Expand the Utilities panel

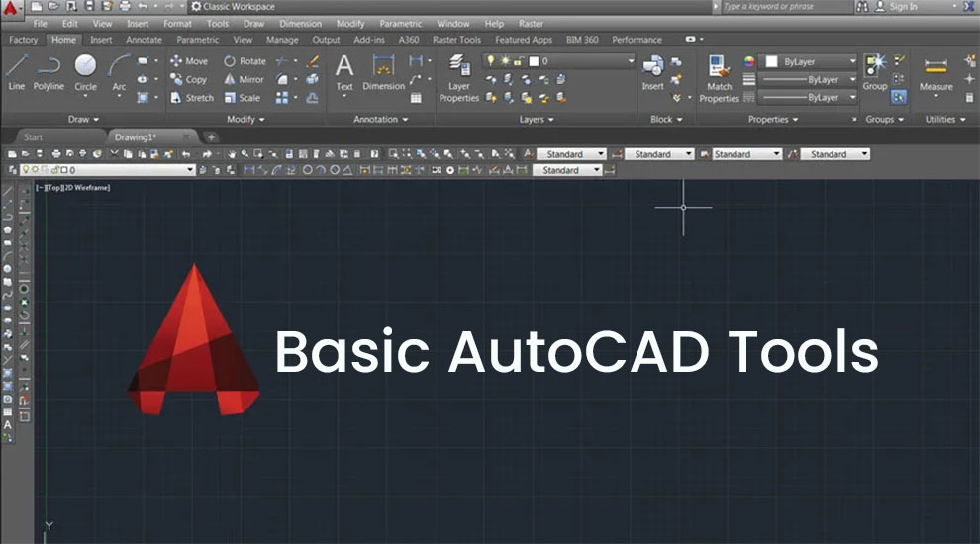pos(945,119)
